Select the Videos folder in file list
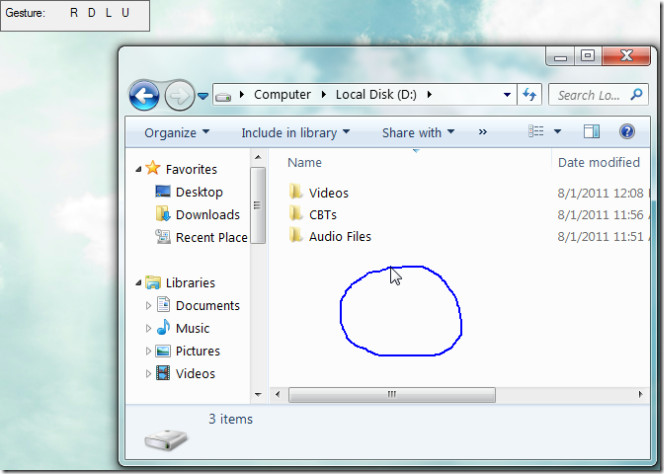 coord(329,193)
